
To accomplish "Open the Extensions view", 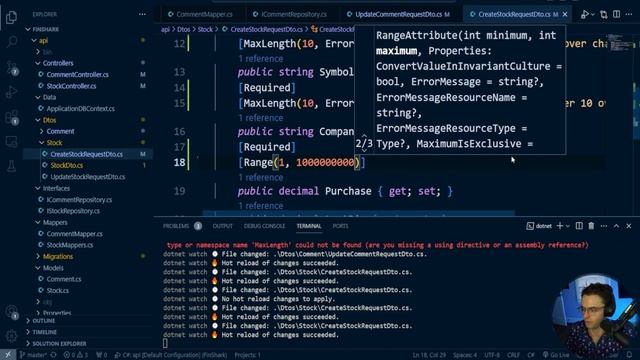I will coord(11,118).
